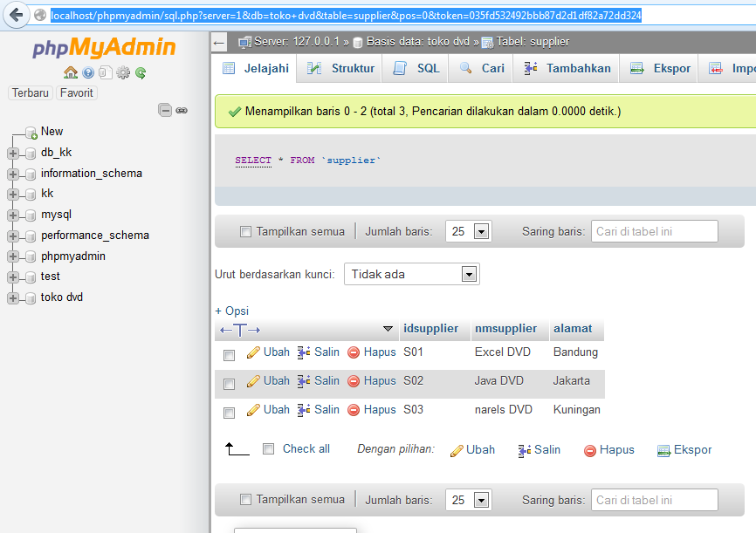The width and height of the screenshot is (756, 533).
Task: Open the phpMyAdmin home icon
Action: pyautogui.click(x=71, y=73)
